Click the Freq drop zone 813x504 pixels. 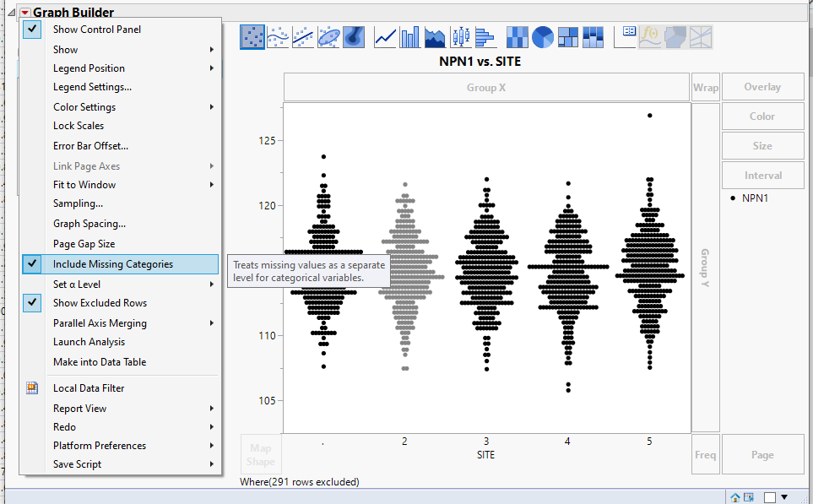click(x=706, y=455)
